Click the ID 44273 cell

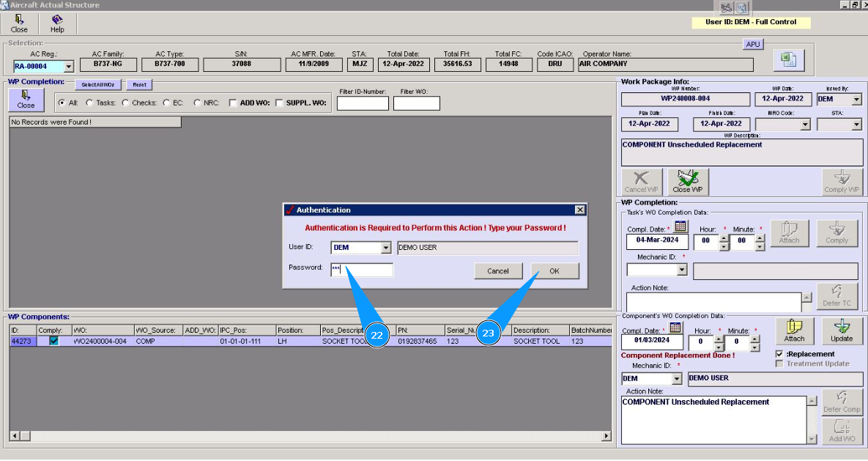pyautogui.click(x=23, y=342)
